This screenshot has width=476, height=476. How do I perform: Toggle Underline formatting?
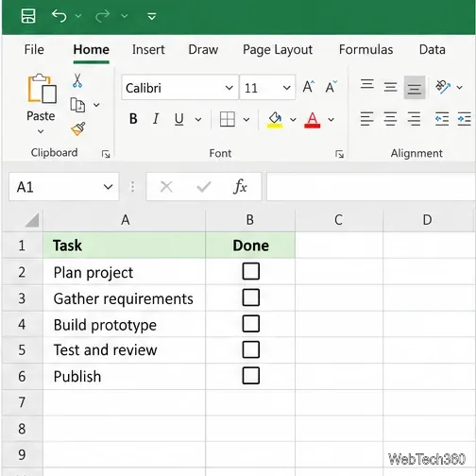pyautogui.click(x=179, y=119)
